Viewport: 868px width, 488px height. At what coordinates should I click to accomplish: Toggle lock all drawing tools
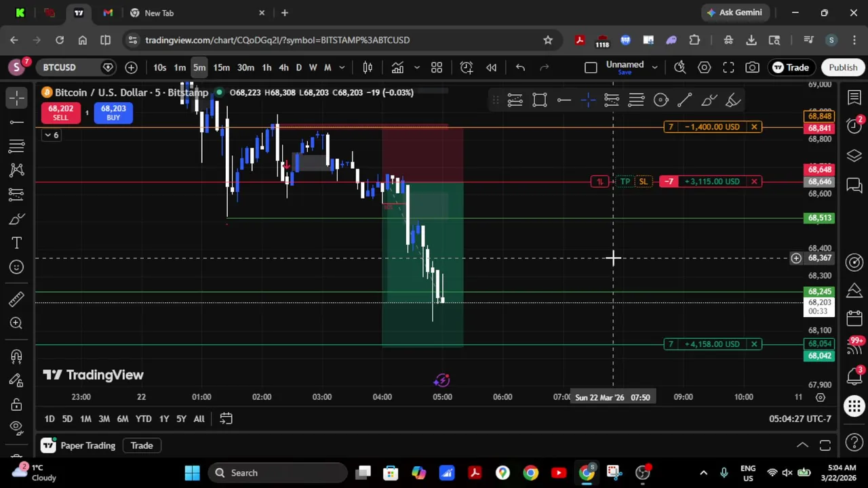17,405
